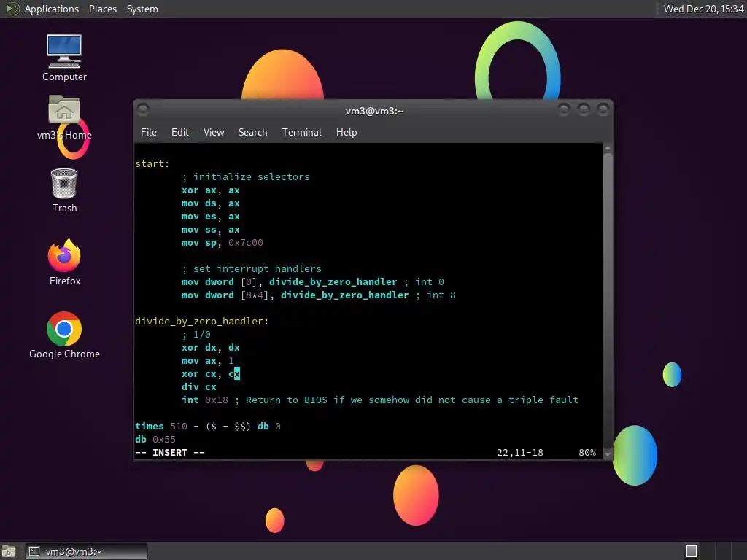Image resolution: width=747 pixels, height=560 pixels.
Task: Click the 'mov ds, ax' line
Action: pyautogui.click(x=210, y=203)
